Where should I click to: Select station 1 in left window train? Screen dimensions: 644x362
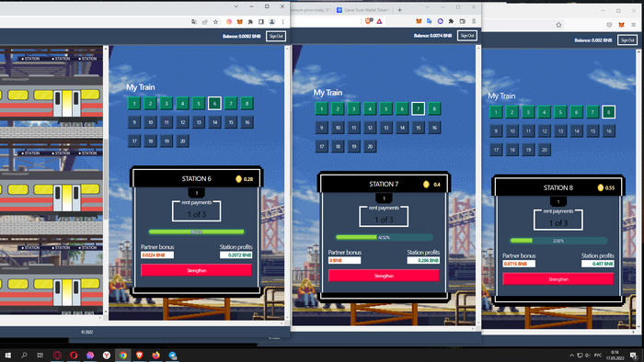click(x=134, y=103)
